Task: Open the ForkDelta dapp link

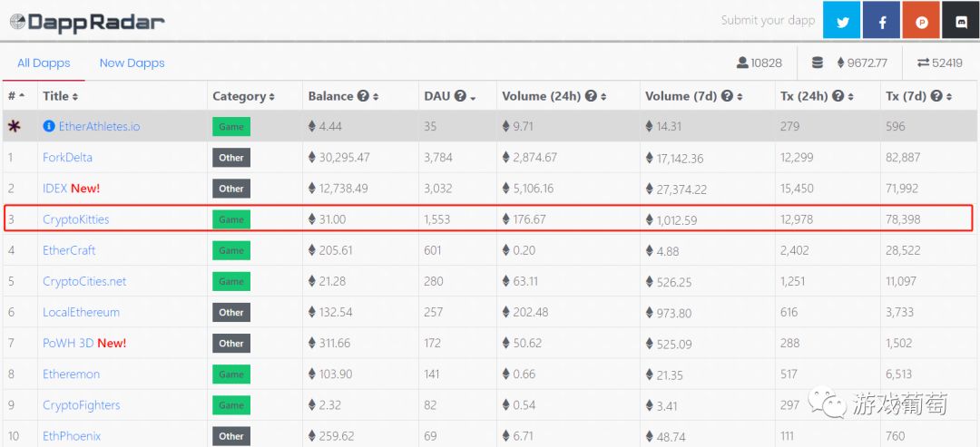Action: point(67,157)
